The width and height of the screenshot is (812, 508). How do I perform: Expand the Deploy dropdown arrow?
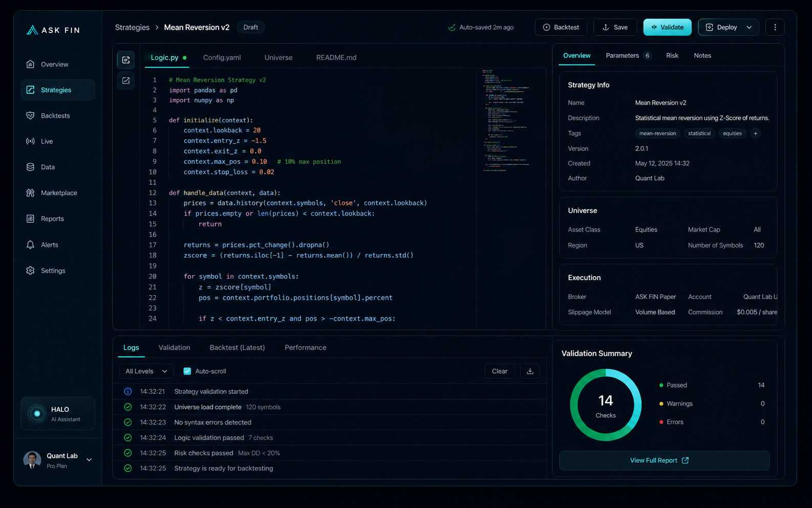pyautogui.click(x=749, y=28)
